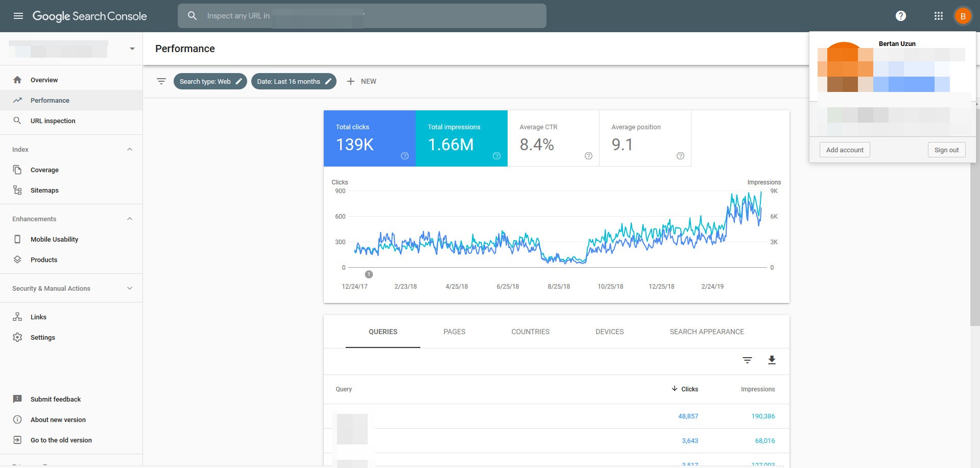The image size is (980, 468).
Task: Click the orange B account avatar
Action: pos(963,16)
